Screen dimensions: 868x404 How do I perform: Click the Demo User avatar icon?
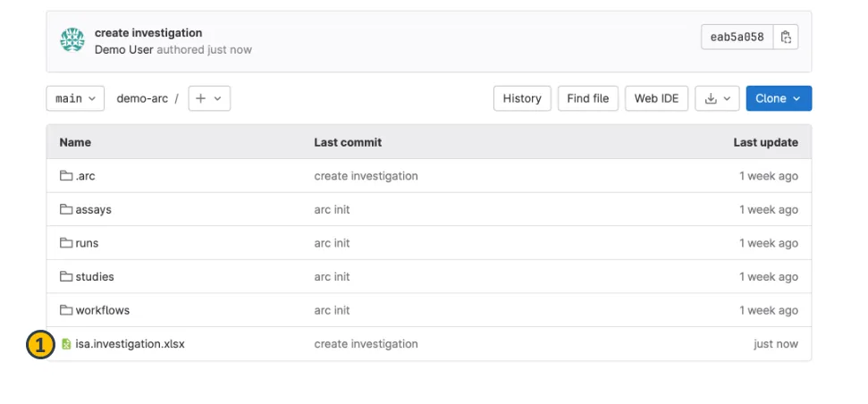pos(72,40)
